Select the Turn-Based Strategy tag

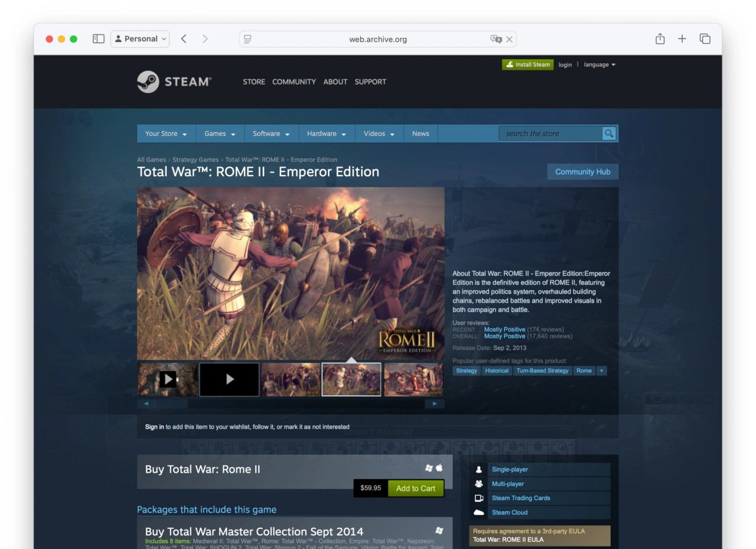click(542, 371)
